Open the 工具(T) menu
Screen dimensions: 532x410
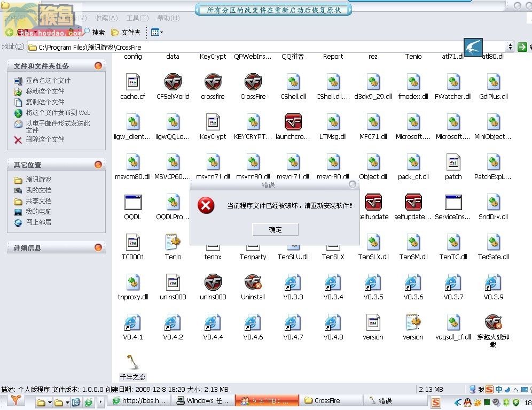[x=137, y=18]
